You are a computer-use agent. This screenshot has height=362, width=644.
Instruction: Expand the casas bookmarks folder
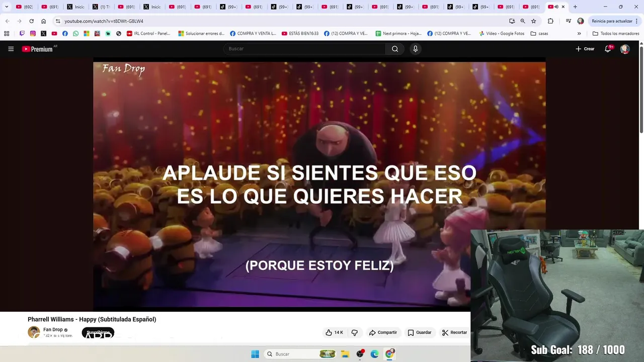(x=539, y=34)
